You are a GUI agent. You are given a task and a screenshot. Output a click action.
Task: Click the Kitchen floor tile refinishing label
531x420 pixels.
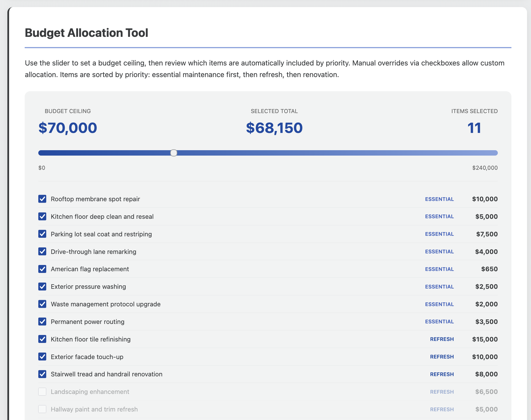tap(91, 339)
